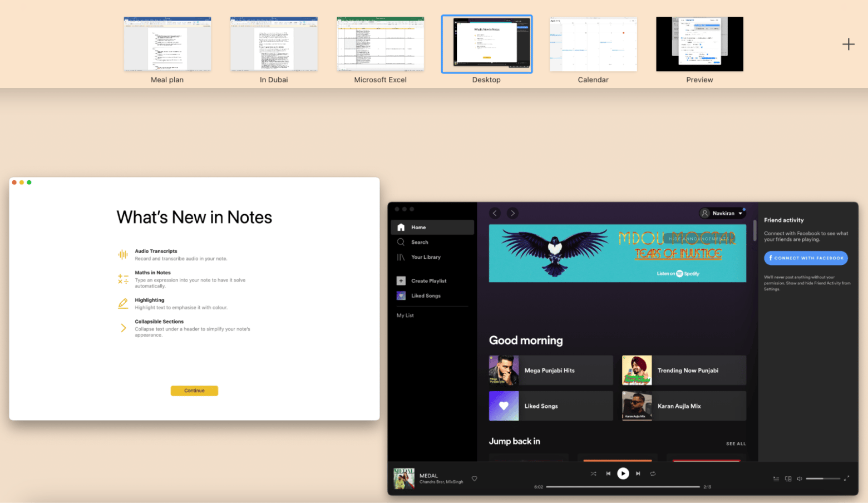Open the Spotify play queue

(x=776, y=479)
